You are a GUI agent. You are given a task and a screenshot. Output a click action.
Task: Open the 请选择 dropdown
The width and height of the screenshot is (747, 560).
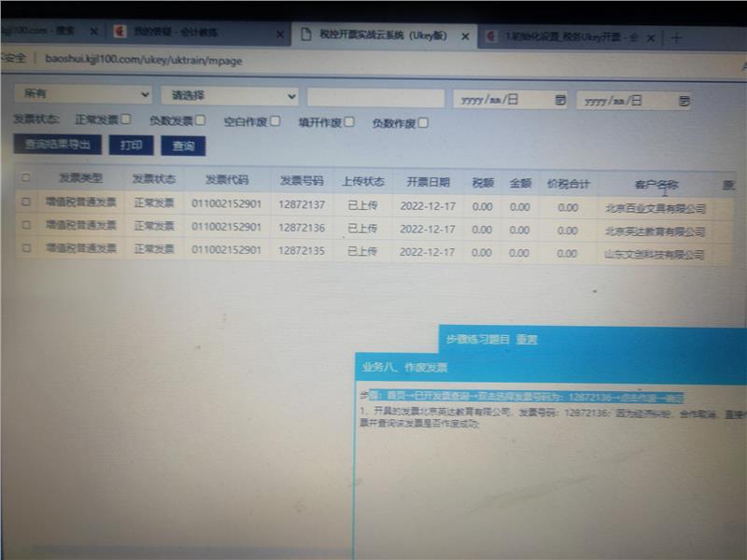click(x=229, y=96)
